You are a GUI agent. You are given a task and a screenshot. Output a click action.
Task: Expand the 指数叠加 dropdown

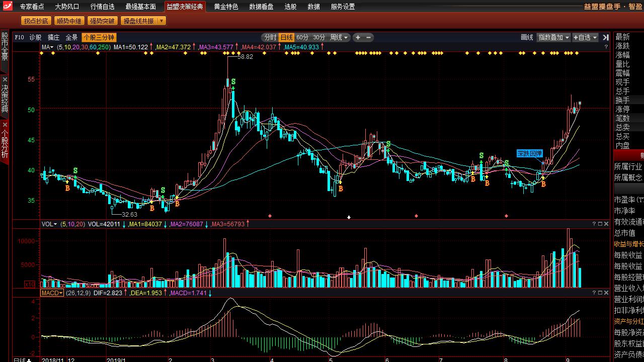pyautogui.click(x=553, y=37)
